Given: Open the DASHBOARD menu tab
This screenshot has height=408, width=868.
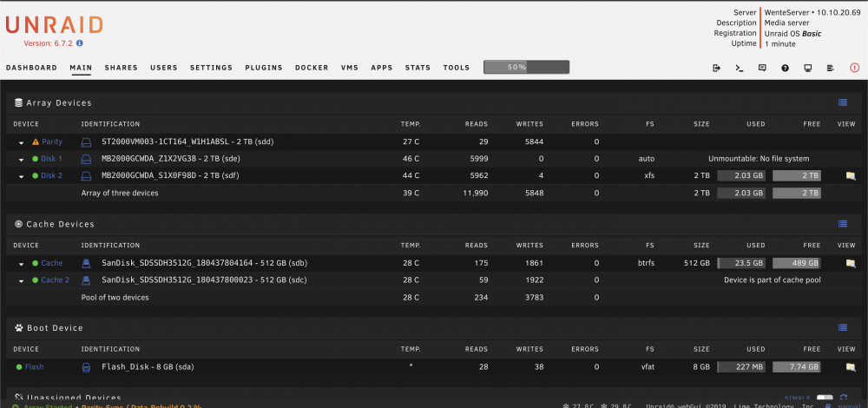Looking at the screenshot, I should pyautogui.click(x=31, y=68).
